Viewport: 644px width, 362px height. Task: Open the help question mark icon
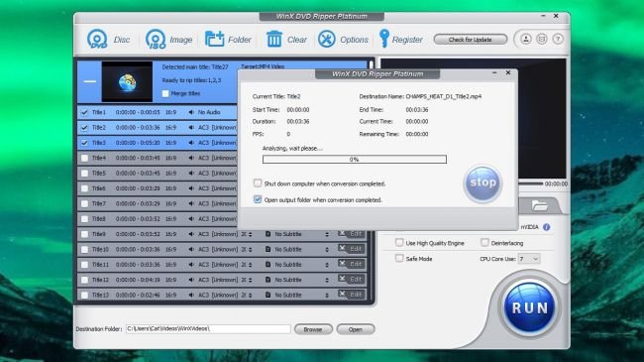coord(558,39)
